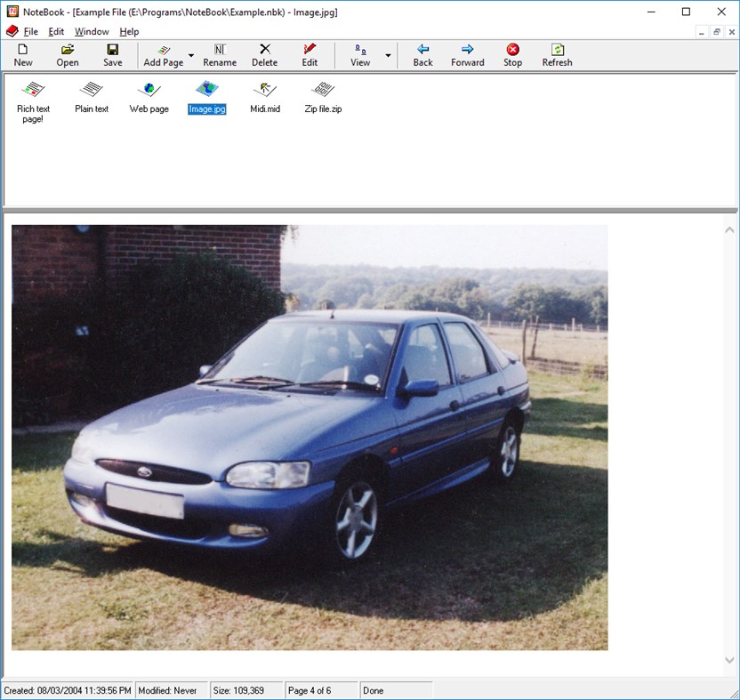The height and width of the screenshot is (700, 740).
Task: Switch to Edit mode
Action: [310, 53]
